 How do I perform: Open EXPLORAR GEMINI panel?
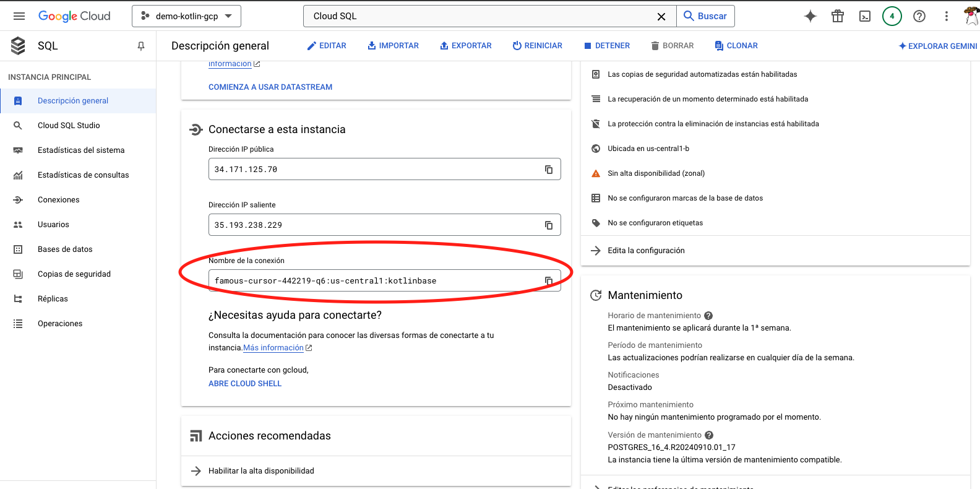tap(938, 46)
